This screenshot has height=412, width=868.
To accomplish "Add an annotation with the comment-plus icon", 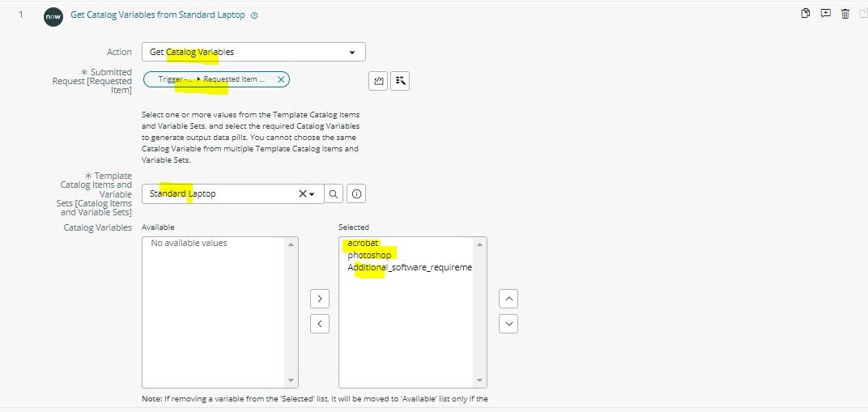I will click(825, 14).
